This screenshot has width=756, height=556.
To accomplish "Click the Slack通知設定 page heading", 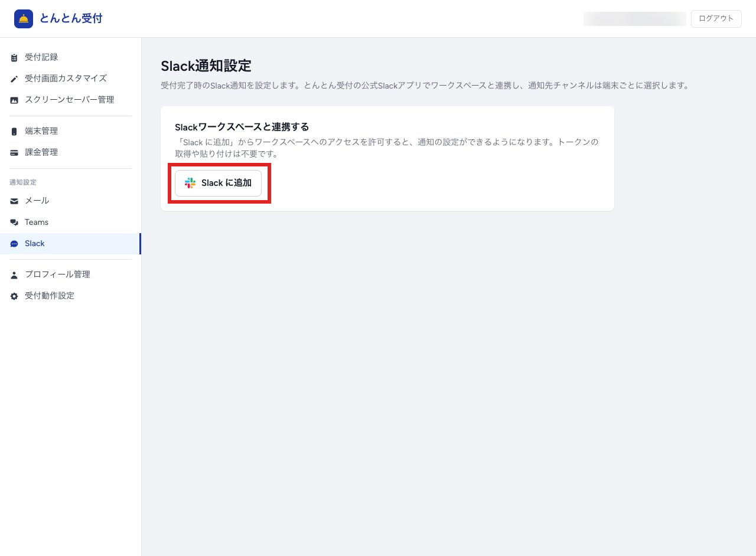I will pyautogui.click(x=206, y=66).
